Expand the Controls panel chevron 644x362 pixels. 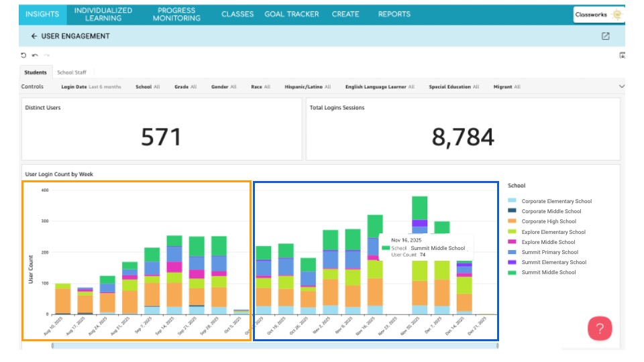pyautogui.click(x=621, y=86)
